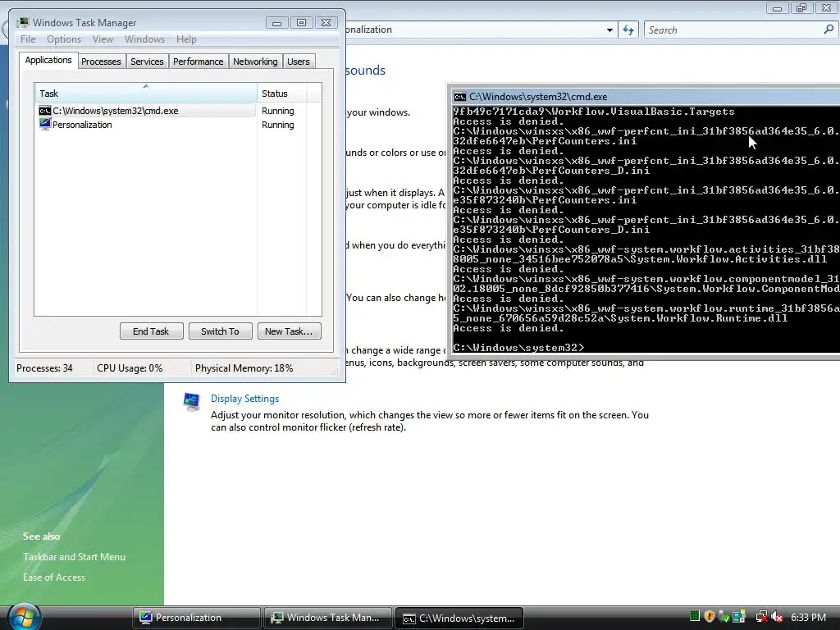
Task: Open the Taskbar and Start Menu link
Action: pyautogui.click(x=74, y=557)
